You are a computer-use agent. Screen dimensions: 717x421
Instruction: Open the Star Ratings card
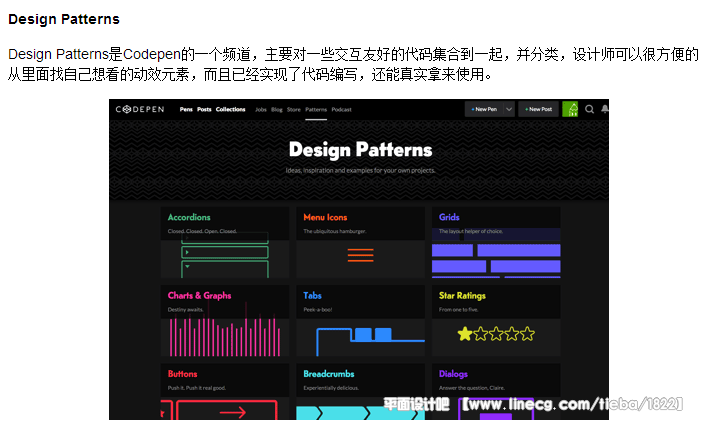tap(496, 321)
